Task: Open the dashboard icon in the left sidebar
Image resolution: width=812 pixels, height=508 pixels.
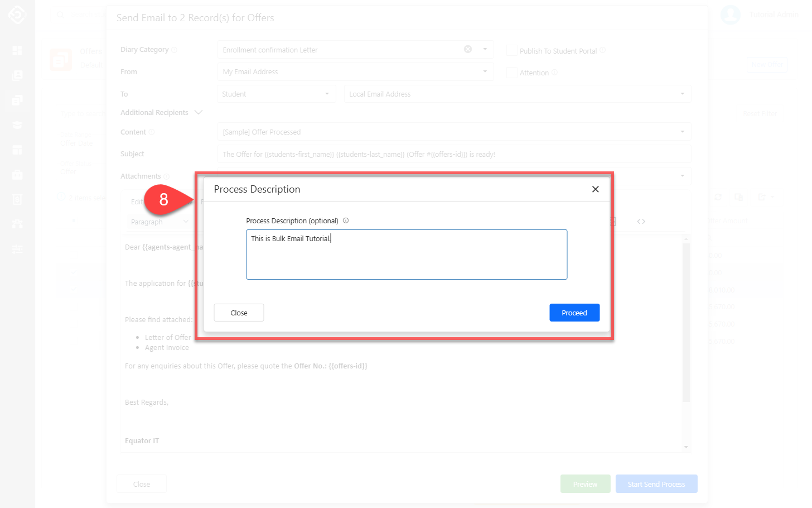Action: click(x=17, y=51)
